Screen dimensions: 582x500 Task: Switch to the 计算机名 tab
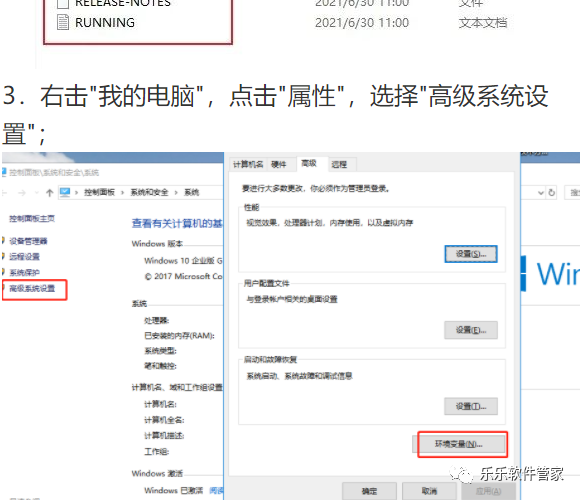click(248, 164)
